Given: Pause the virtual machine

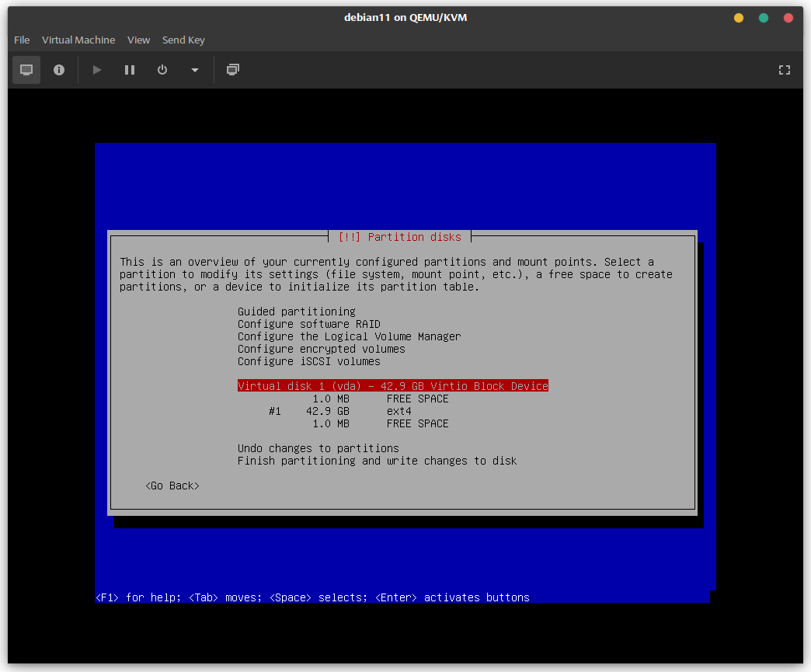Looking at the screenshot, I should click(130, 70).
